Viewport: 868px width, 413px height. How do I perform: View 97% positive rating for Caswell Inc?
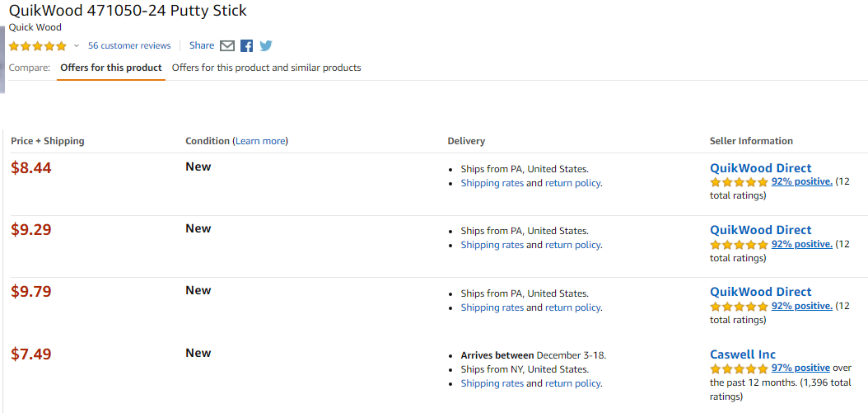800,368
